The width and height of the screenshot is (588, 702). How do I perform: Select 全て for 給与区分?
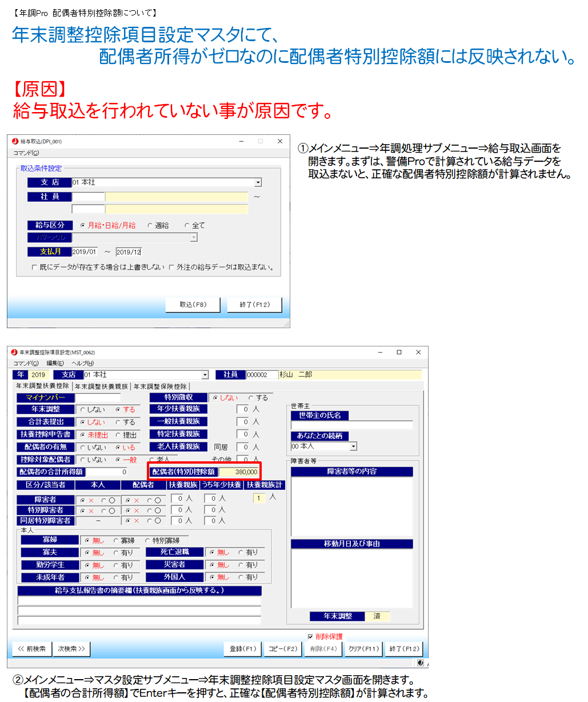[187, 226]
